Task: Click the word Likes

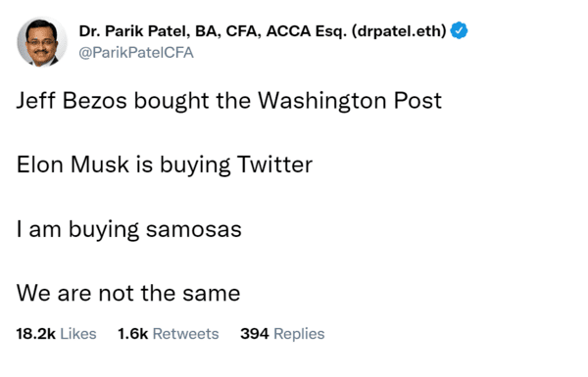Action: pos(78,334)
